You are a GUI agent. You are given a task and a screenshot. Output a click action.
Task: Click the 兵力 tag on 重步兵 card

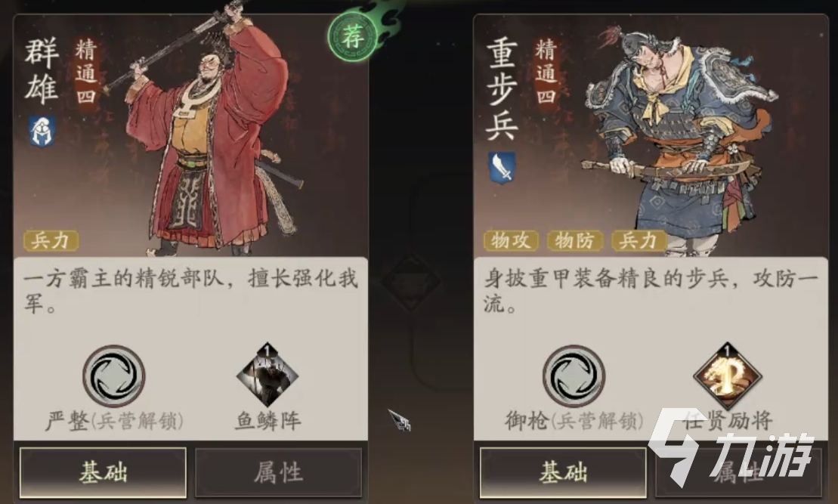coord(639,240)
